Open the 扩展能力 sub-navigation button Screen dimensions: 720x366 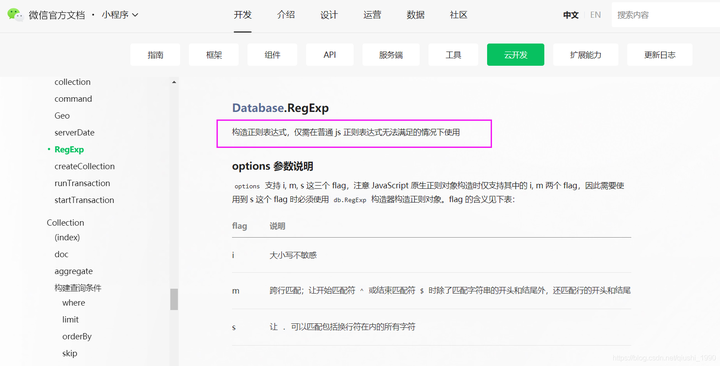[x=585, y=55]
